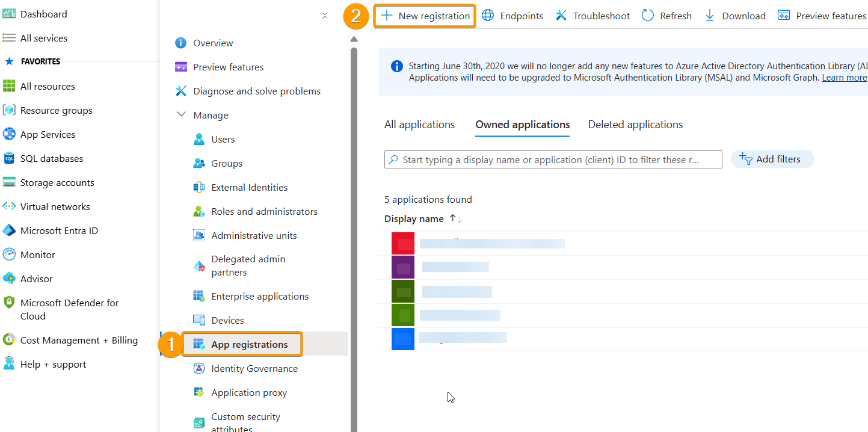Open the Deleted applications tab
The image size is (868, 432).
coord(636,125)
